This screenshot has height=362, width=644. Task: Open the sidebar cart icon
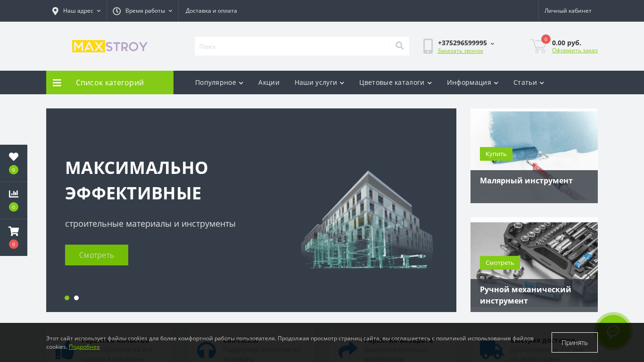point(14,231)
